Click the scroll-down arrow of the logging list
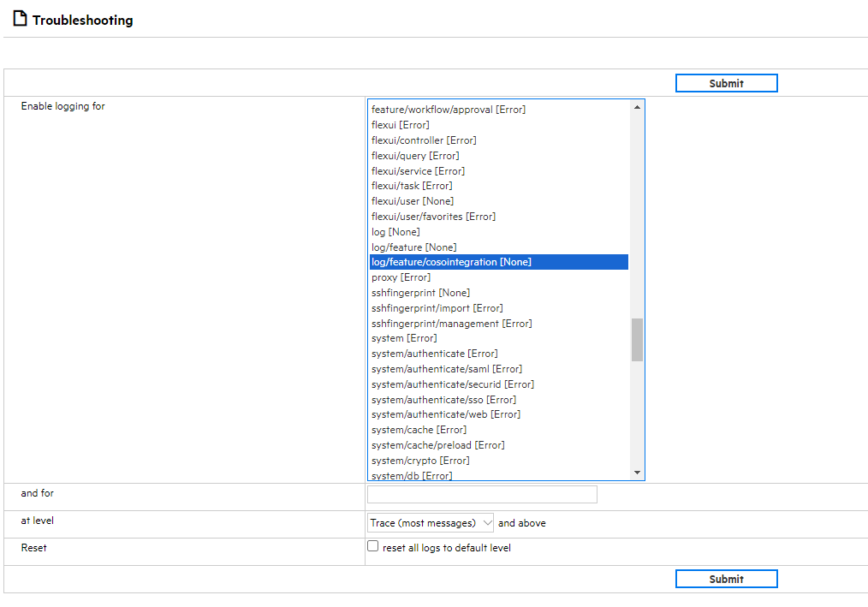 [637, 471]
